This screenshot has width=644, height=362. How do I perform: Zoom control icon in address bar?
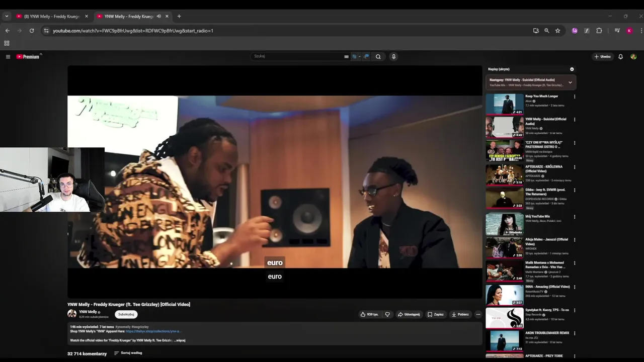[547, 31]
